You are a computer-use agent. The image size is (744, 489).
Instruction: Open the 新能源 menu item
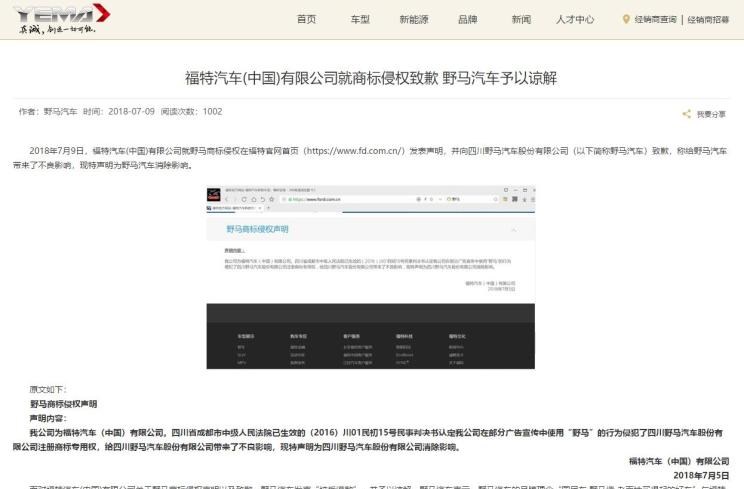[414, 19]
